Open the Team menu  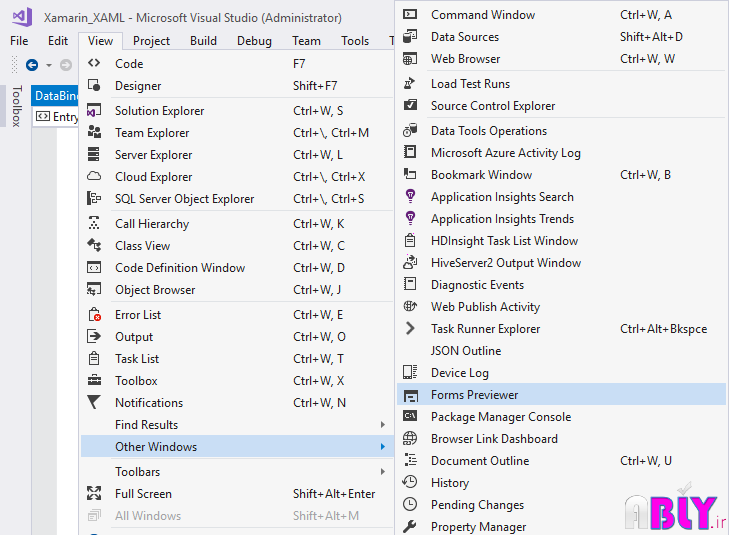pos(306,41)
